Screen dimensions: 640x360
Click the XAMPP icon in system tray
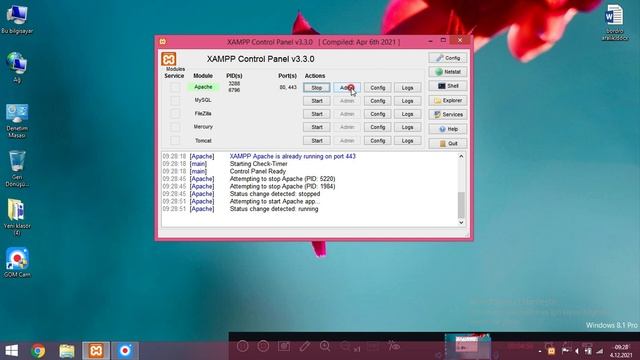coord(551,351)
